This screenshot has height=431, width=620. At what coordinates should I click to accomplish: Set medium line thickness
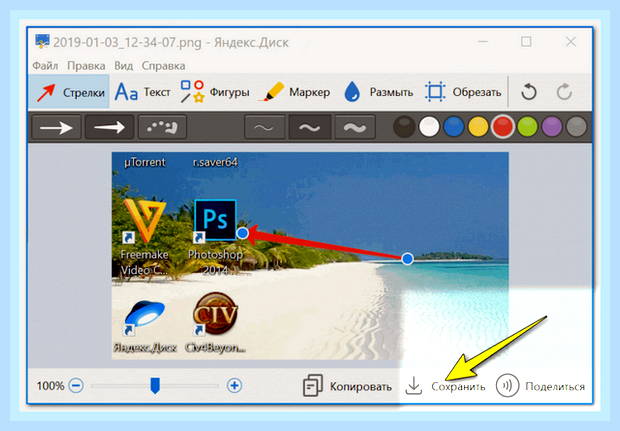click(310, 127)
